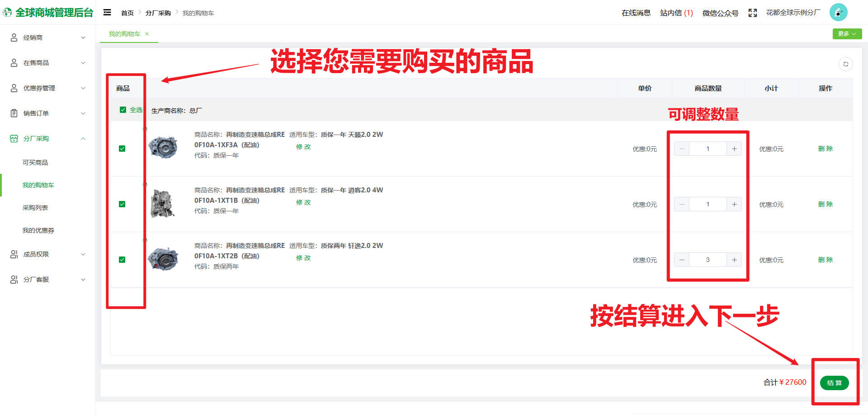The width and height of the screenshot is (868, 415).
Task: Click 删除 for the 0F10A-1XT1B item
Action: (x=825, y=204)
